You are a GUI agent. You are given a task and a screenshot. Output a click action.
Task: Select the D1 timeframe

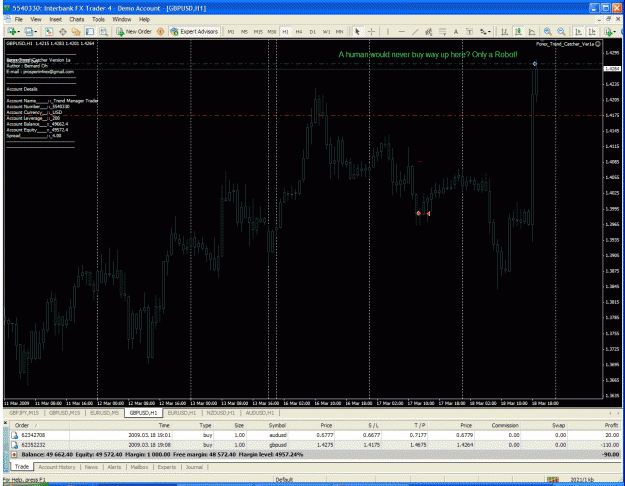coord(312,32)
